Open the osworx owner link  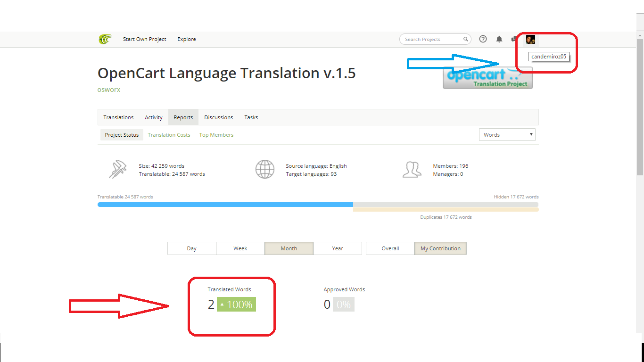[x=109, y=90]
